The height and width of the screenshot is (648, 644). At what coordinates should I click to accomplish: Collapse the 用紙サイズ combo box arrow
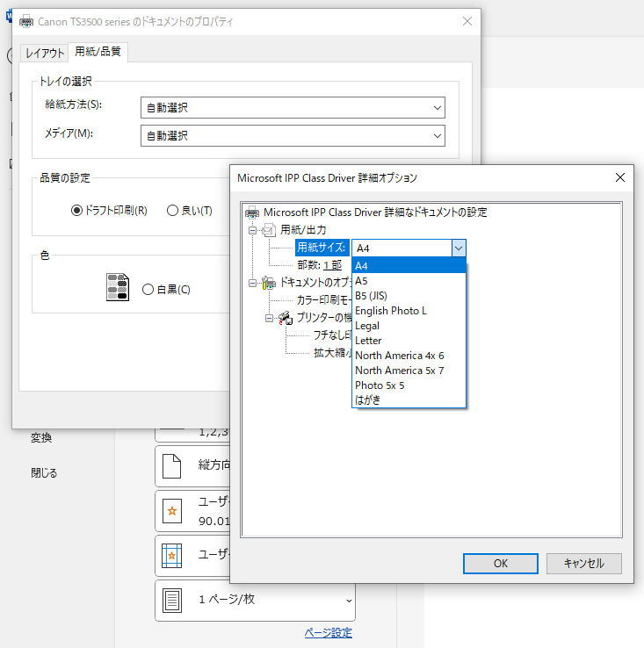click(459, 248)
